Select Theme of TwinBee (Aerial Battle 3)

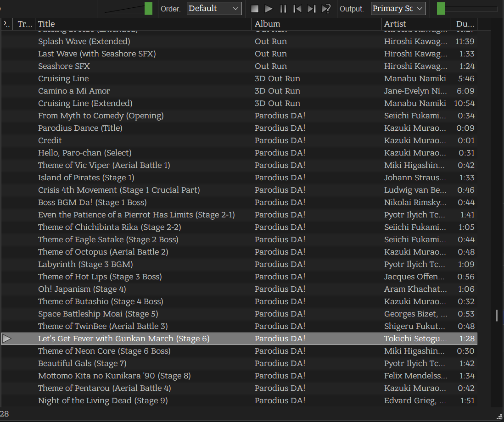point(103,326)
